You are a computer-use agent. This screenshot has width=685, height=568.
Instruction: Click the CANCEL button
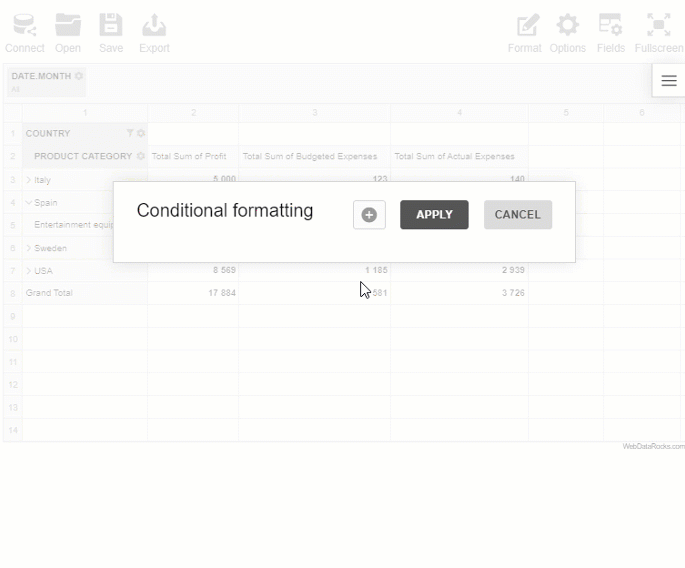(x=518, y=215)
